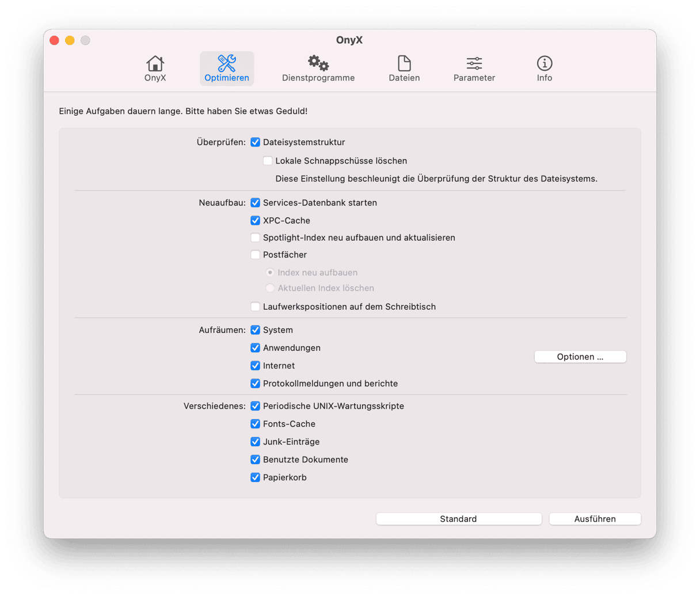Uncheck Protokollmeldungen und berichte
The image size is (700, 596).
[256, 384]
